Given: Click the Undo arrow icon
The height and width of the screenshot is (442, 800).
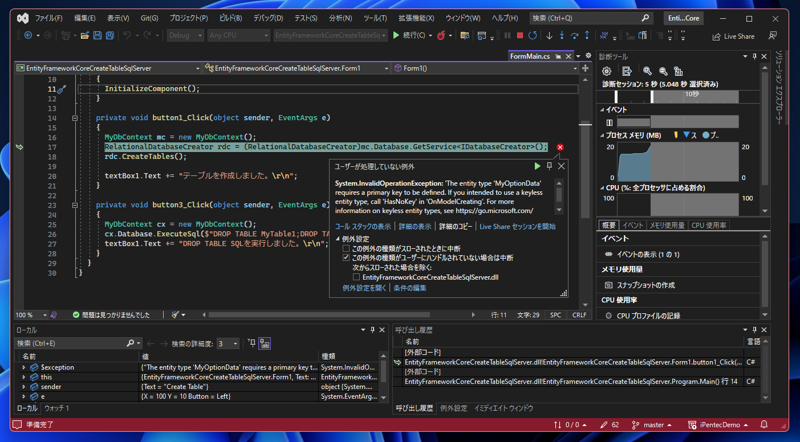Looking at the screenshot, I should click(127, 36).
